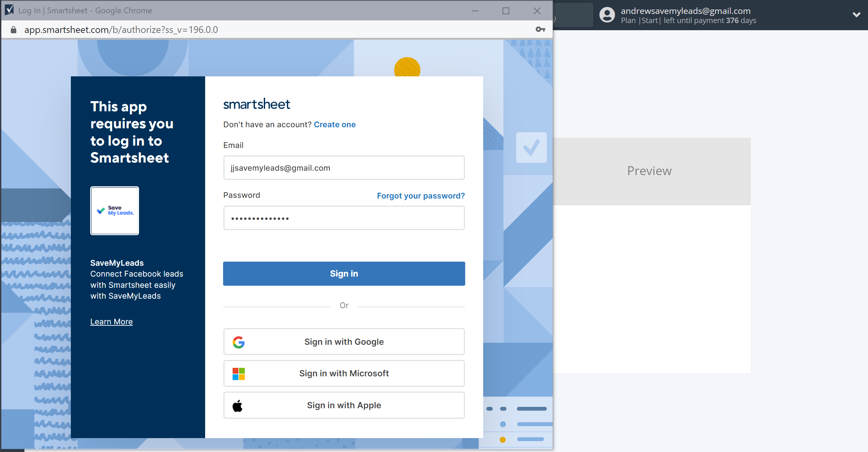Close the Smartsheet login window
The width and height of the screenshot is (868, 452).
tap(537, 11)
